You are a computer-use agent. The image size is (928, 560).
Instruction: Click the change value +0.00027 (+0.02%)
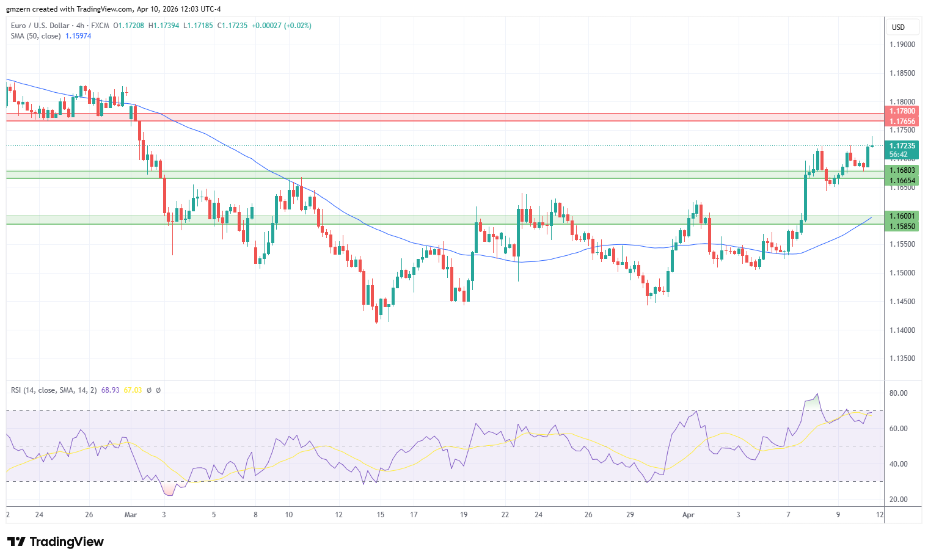click(x=282, y=26)
